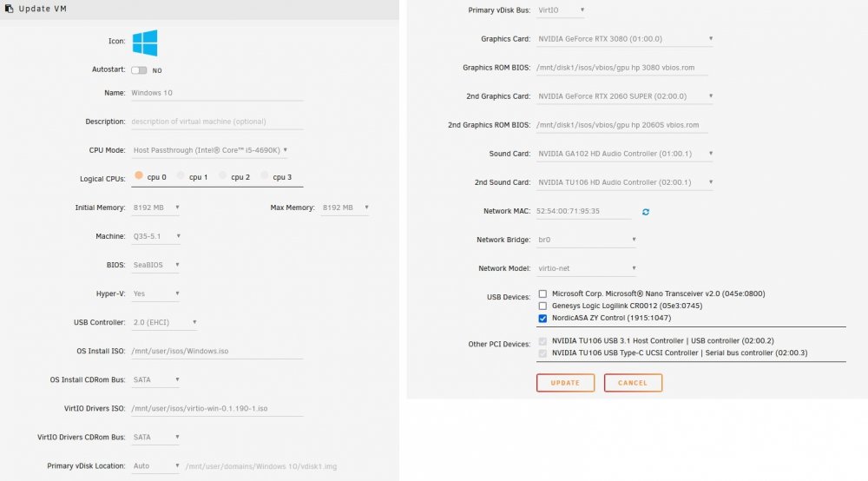868x481 pixels.
Task: Click the Network MAC address field
Action: 583,212
